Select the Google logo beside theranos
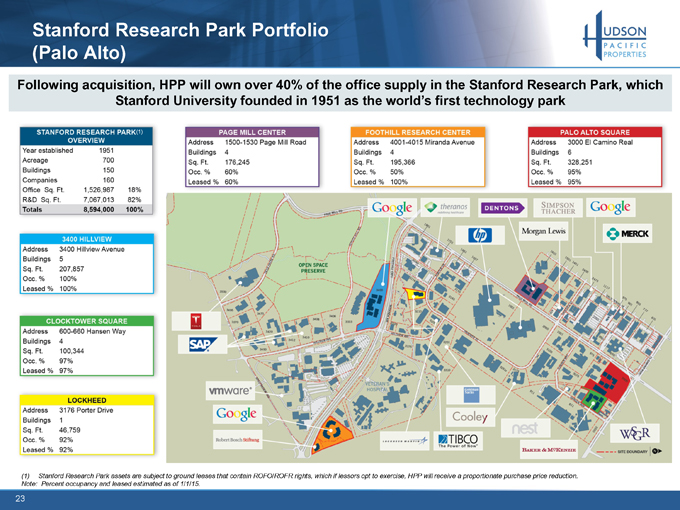This screenshot has width=680, height=510. point(391,208)
